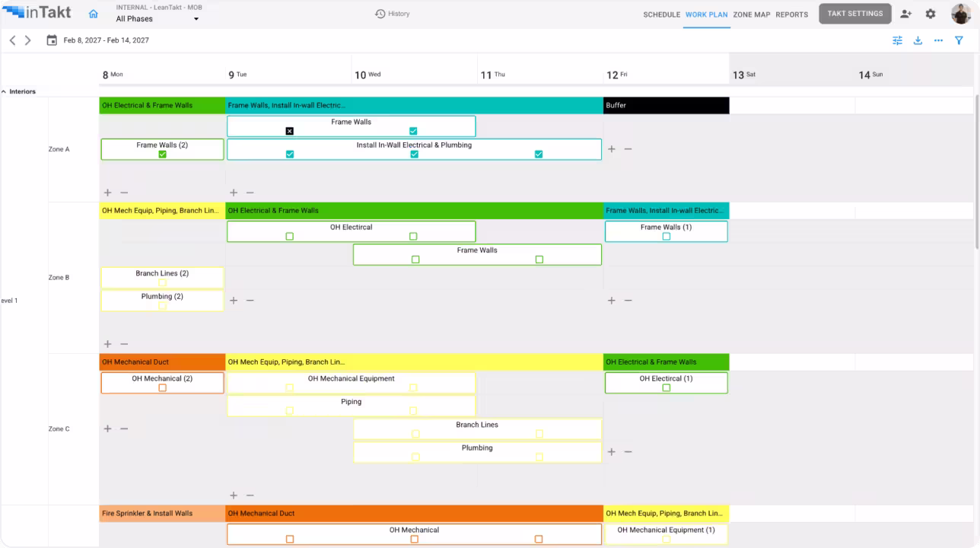
Task: Click the add user icon
Action: 905,14
